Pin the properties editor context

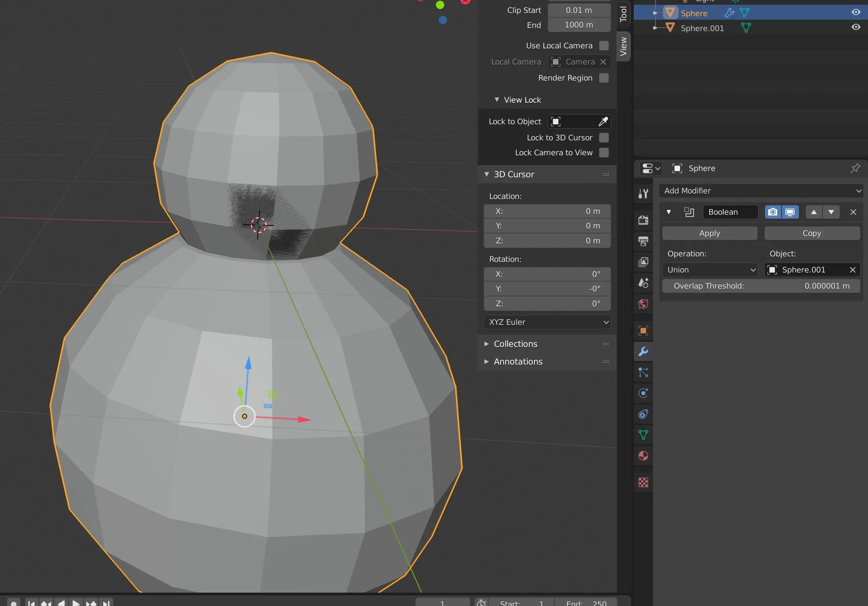(855, 168)
